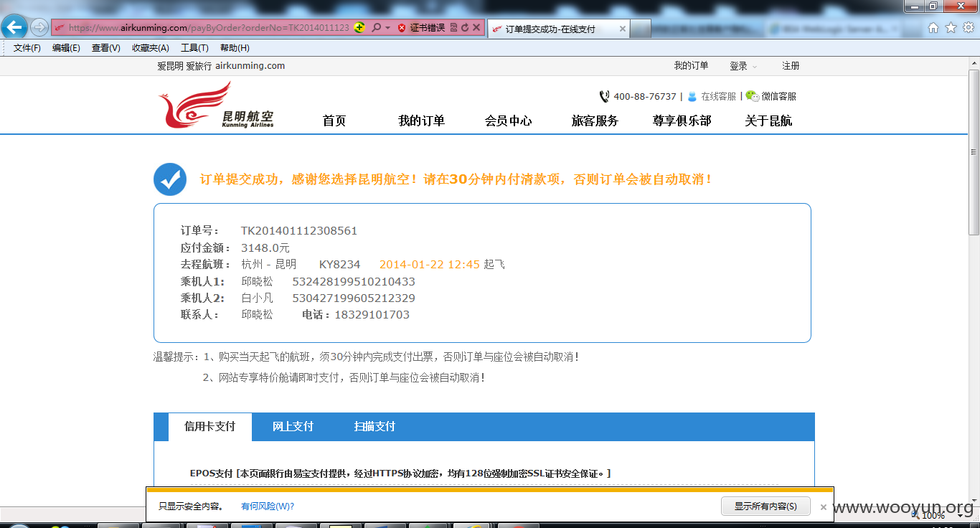980x528 pixels.
Task: Click departure time 2014-01-22 12:45
Action: pos(429,265)
